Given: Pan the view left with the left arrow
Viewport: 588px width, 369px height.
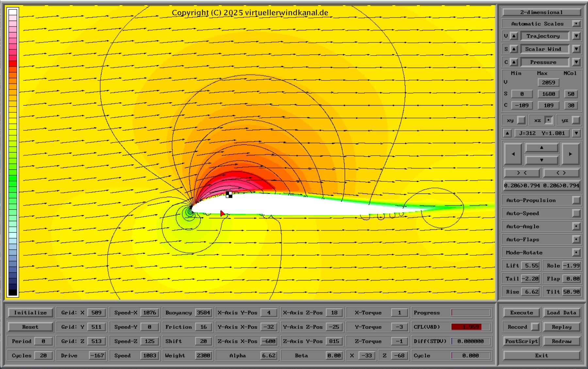Looking at the screenshot, I should [x=513, y=154].
